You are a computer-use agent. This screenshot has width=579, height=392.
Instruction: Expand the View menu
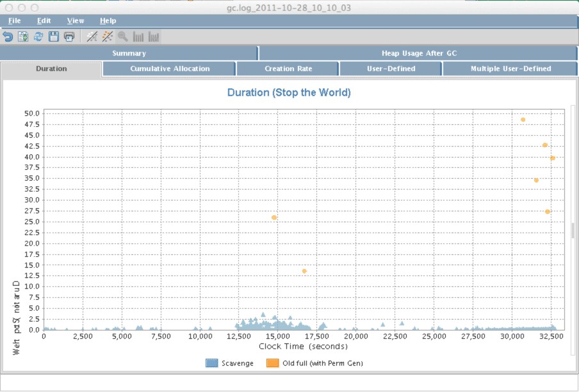[x=76, y=20]
